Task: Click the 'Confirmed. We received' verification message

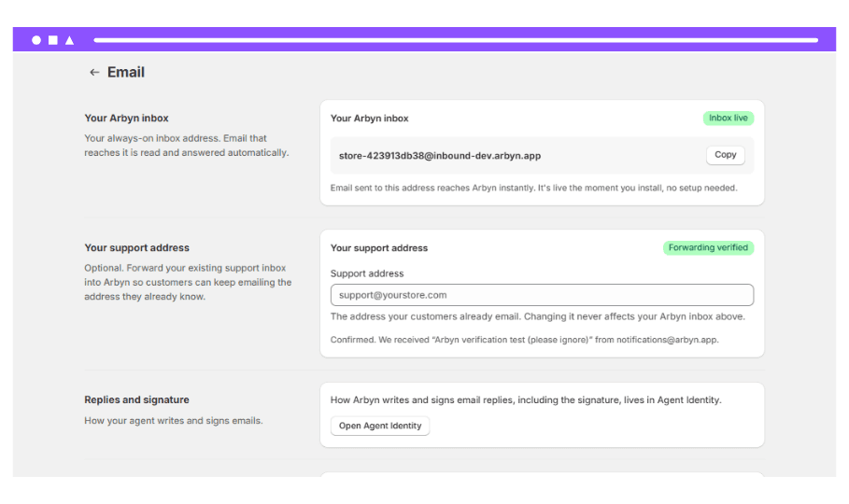Action: click(524, 340)
